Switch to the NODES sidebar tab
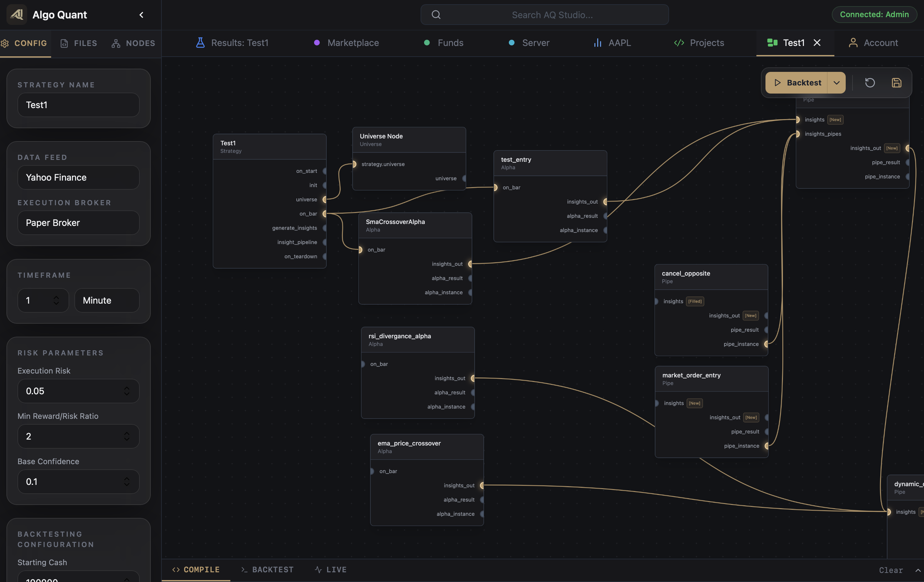This screenshot has height=582, width=924. coord(133,43)
